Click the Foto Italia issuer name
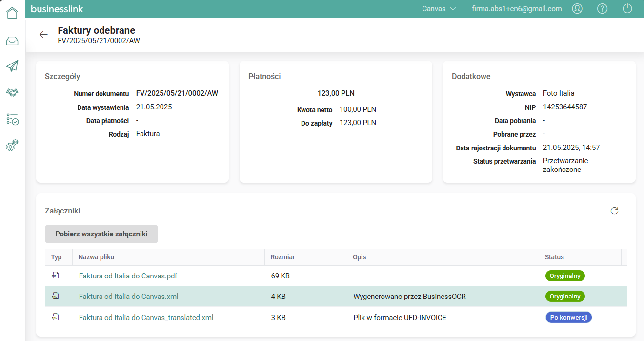 [x=559, y=93]
